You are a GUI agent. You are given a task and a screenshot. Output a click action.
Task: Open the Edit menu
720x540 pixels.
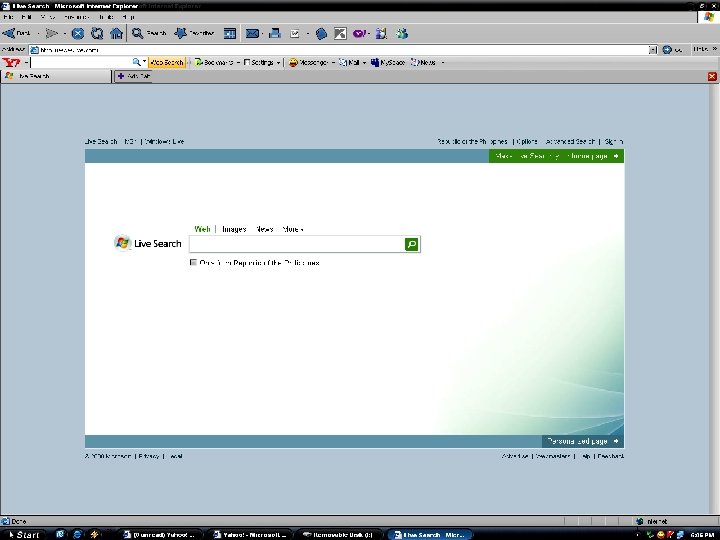[x=26, y=17]
